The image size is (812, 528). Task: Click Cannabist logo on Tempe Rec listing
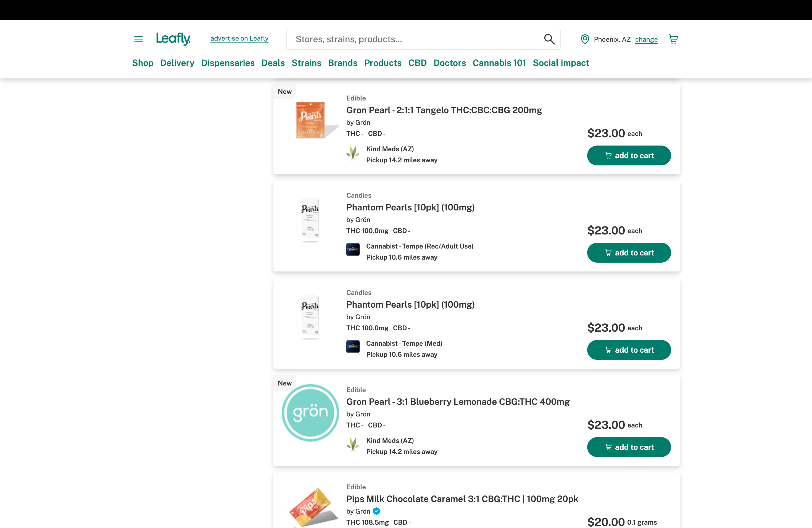(x=353, y=249)
